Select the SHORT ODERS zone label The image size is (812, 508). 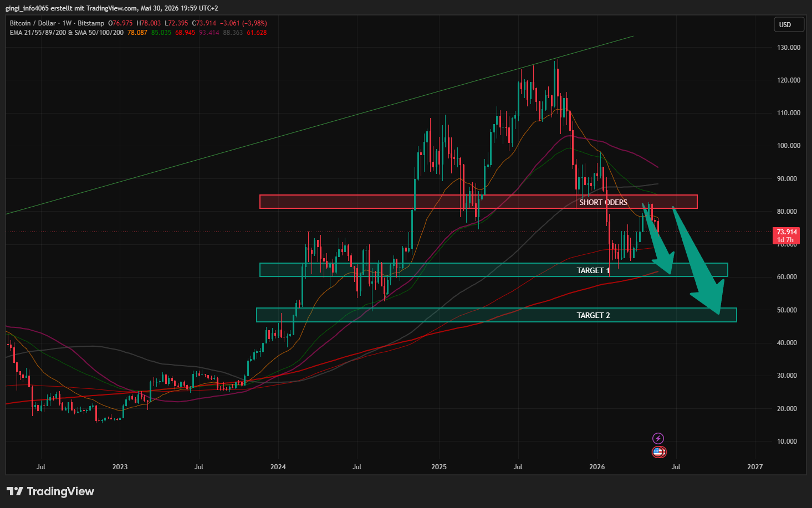603,202
